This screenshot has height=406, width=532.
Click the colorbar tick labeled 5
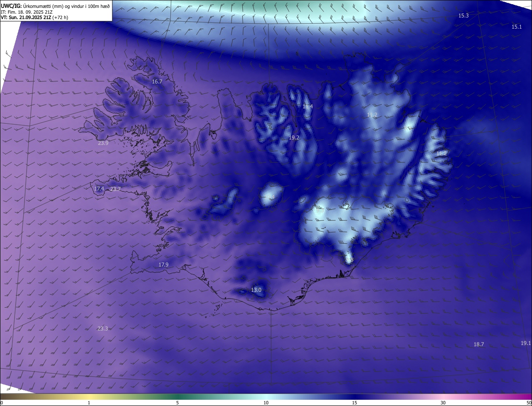177,403
